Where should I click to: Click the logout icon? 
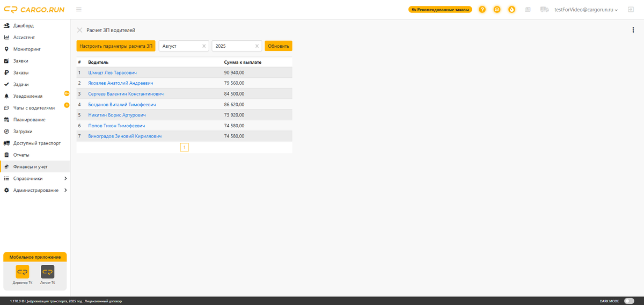pyautogui.click(x=631, y=10)
